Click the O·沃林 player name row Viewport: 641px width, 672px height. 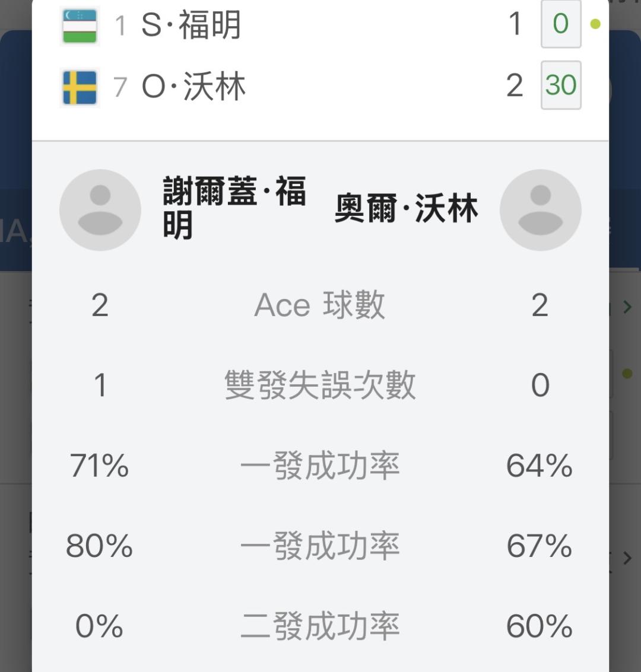coord(320,86)
